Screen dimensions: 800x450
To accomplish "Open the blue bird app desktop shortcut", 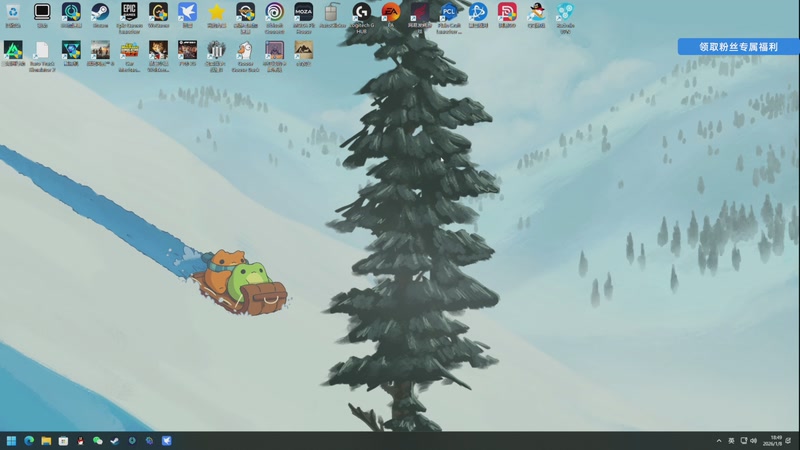I will point(187,15).
